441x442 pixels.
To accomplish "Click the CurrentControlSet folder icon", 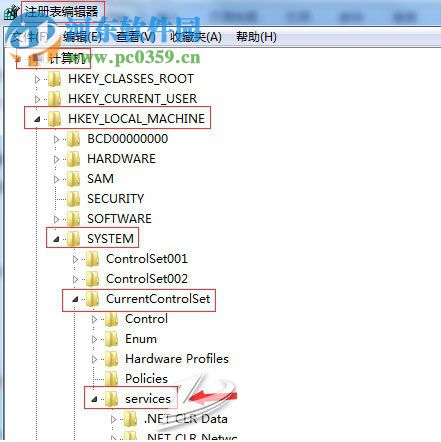I will [x=92, y=299].
